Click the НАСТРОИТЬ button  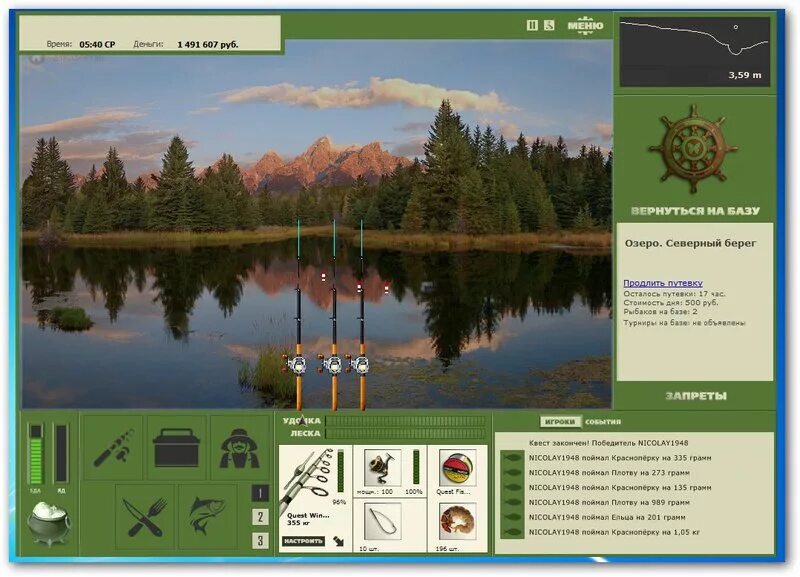[303, 541]
